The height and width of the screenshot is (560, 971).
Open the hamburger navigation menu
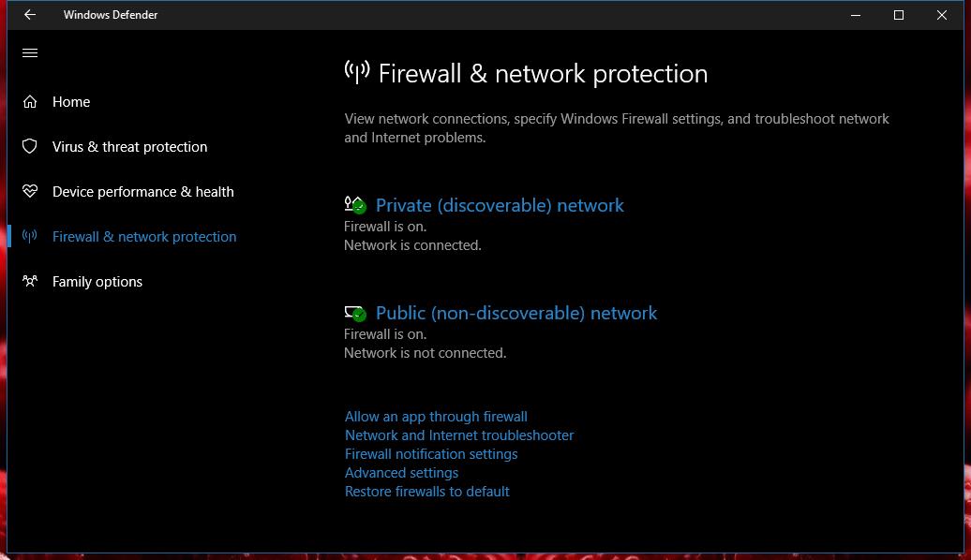30,52
